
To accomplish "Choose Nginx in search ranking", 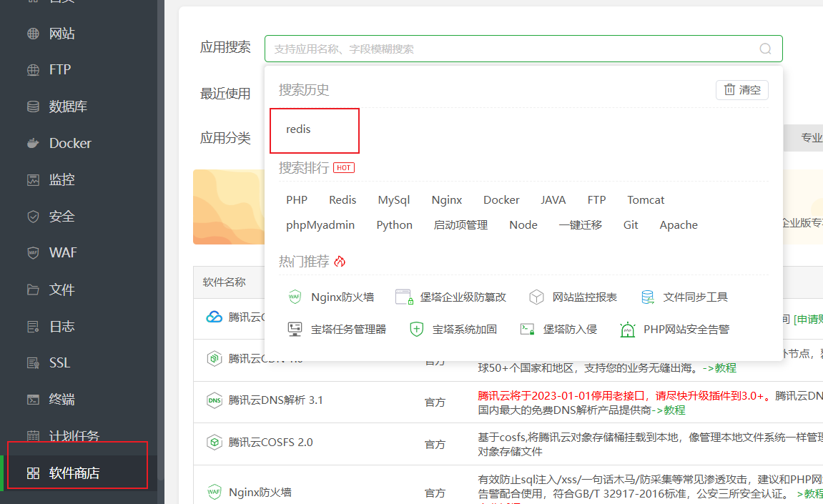I will coord(447,200).
